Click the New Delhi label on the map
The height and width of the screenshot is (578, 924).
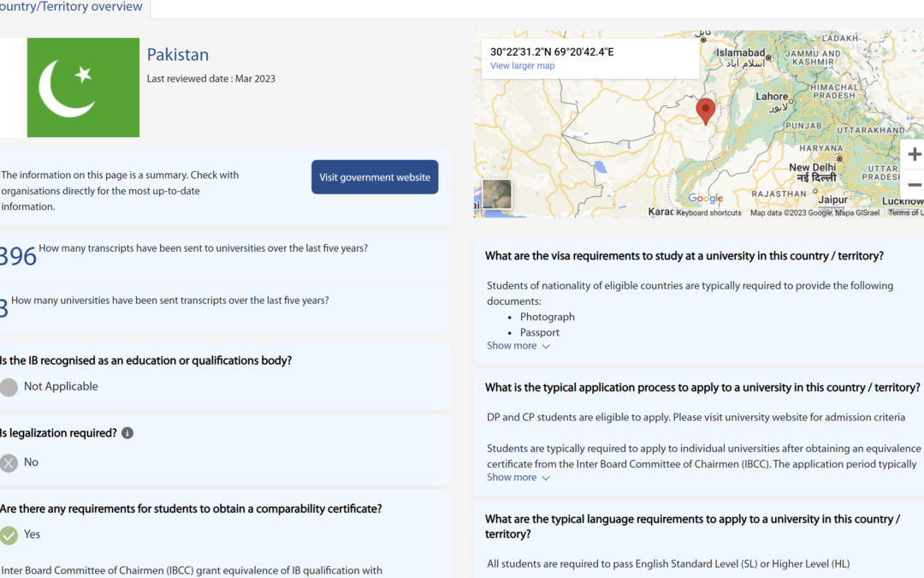click(812, 168)
